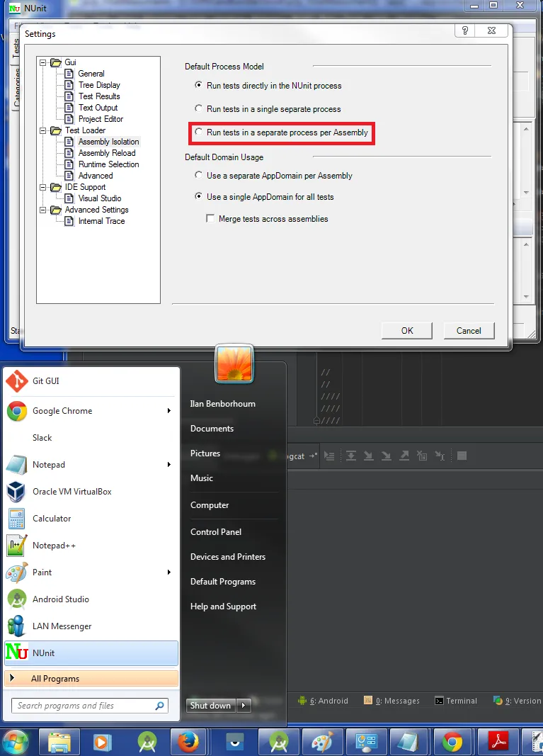Open the Text Output settings page
Screen dimensions: 543x756
click(x=98, y=108)
